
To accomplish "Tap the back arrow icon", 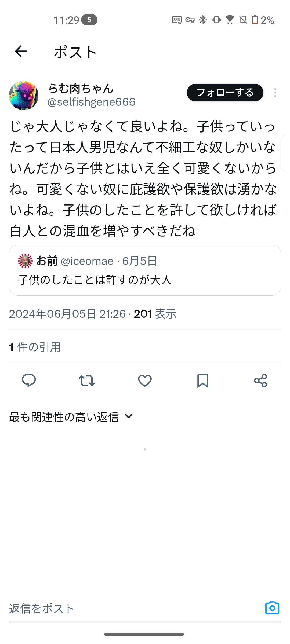I will (x=21, y=52).
